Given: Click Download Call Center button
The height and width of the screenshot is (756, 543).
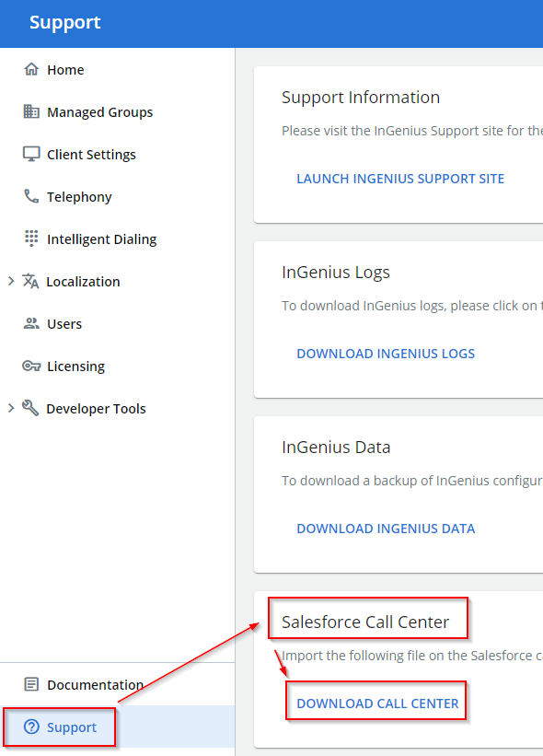Looking at the screenshot, I should click(377, 704).
